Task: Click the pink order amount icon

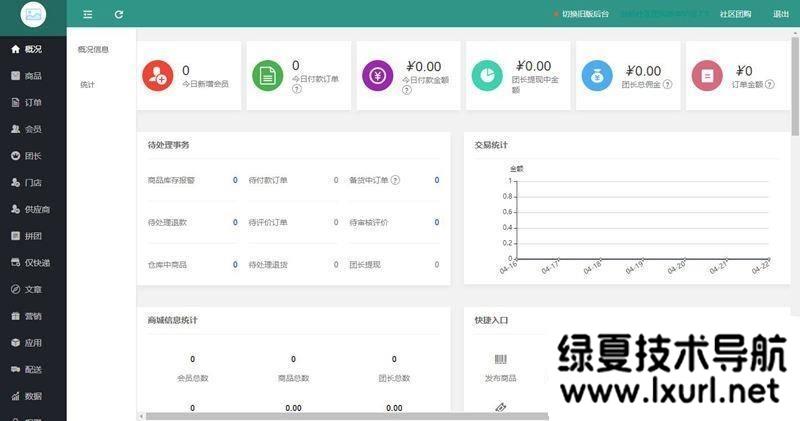Action: pyautogui.click(x=707, y=75)
